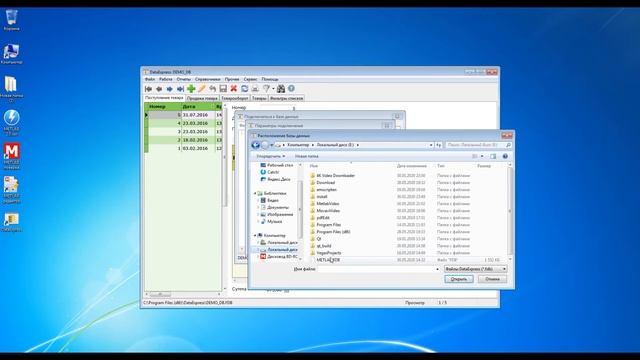Open the Сервис menu
This screenshot has width=640, height=360.
(x=250, y=79)
